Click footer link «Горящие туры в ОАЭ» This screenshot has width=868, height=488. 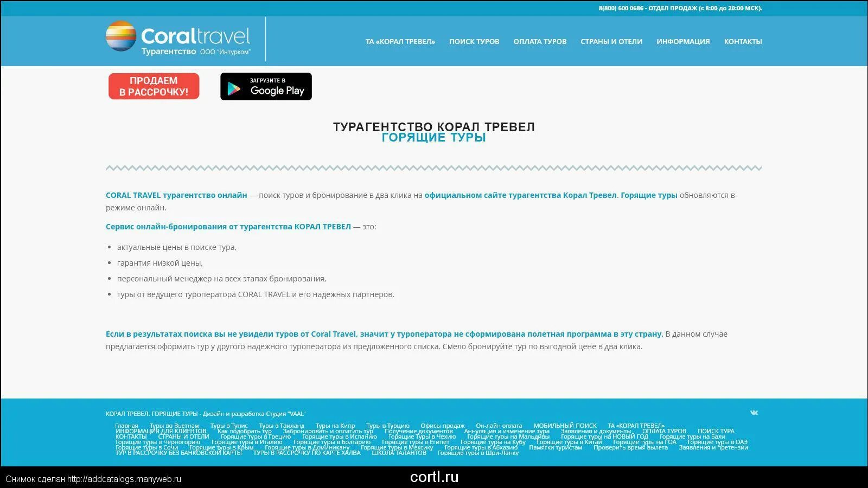click(x=717, y=442)
